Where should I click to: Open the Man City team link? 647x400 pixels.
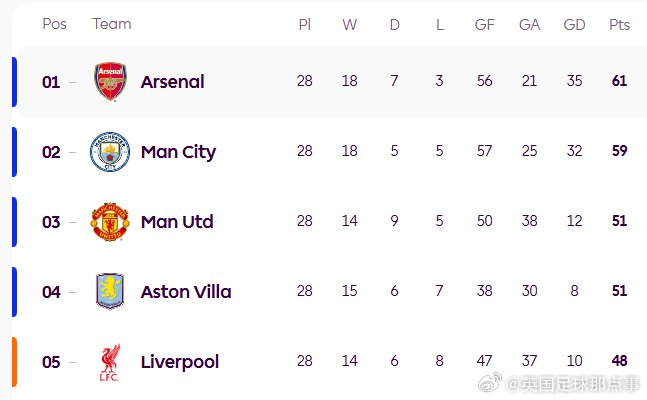(178, 152)
